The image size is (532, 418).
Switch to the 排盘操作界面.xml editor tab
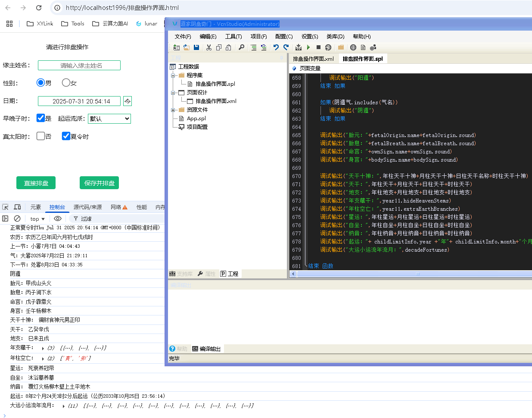pos(313,59)
